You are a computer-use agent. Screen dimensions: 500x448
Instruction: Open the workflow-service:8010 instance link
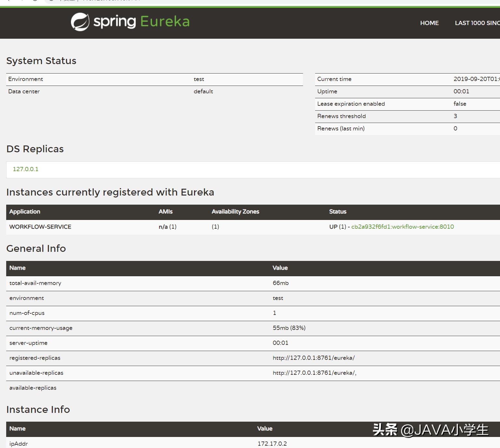[402, 227]
